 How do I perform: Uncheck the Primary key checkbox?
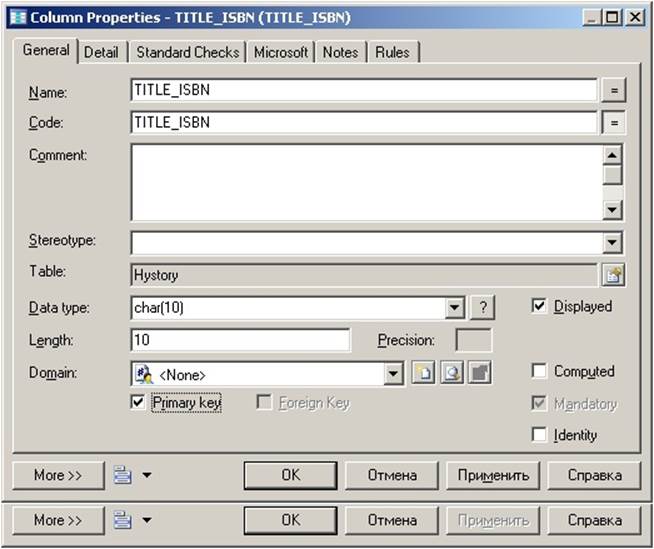138,402
